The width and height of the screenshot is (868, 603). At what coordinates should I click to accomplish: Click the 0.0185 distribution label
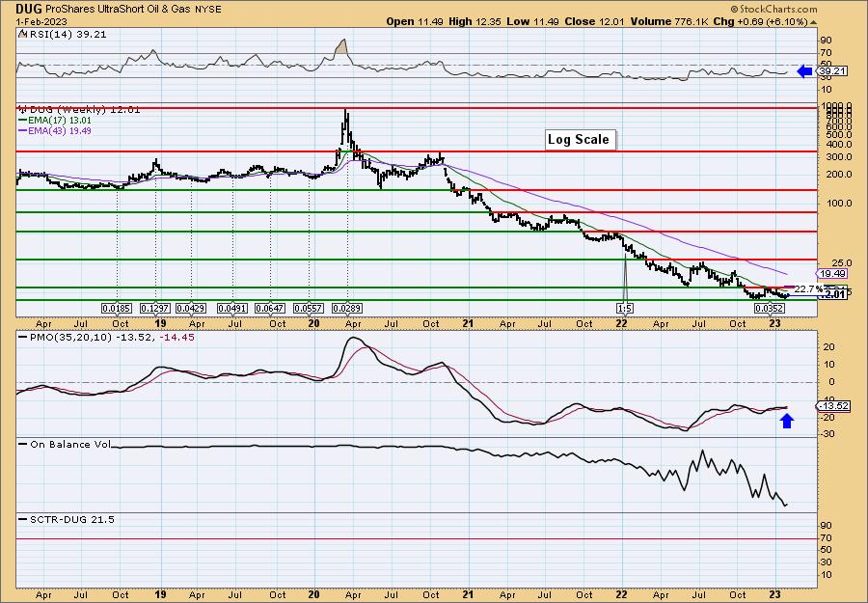coord(117,308)
